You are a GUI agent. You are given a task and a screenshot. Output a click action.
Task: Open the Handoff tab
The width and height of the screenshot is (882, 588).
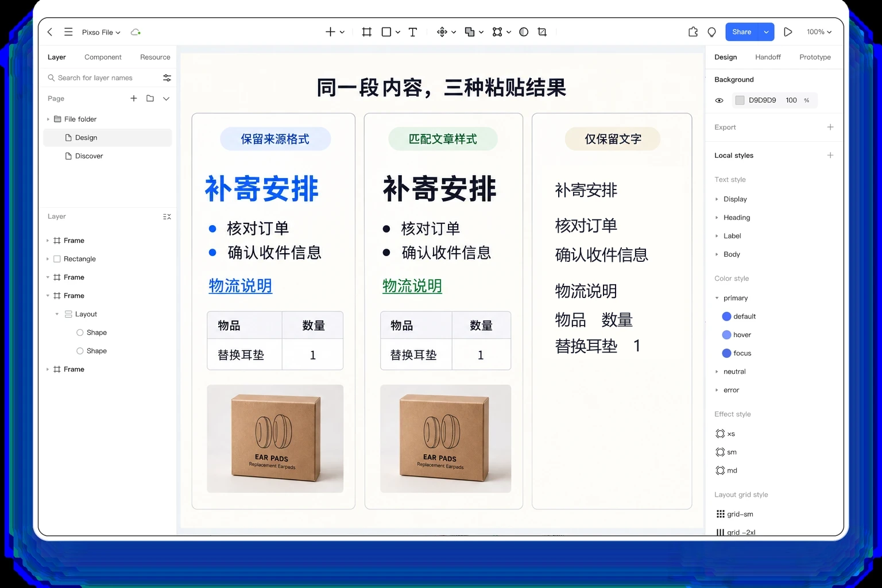pyautogui.click(x=768, y=57)
